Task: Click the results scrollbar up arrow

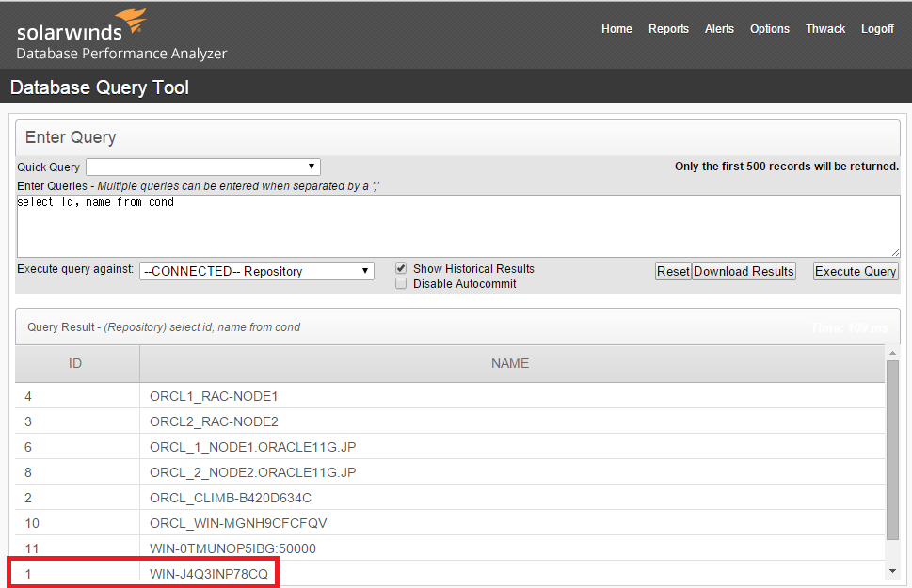Action: click(892, 353)
